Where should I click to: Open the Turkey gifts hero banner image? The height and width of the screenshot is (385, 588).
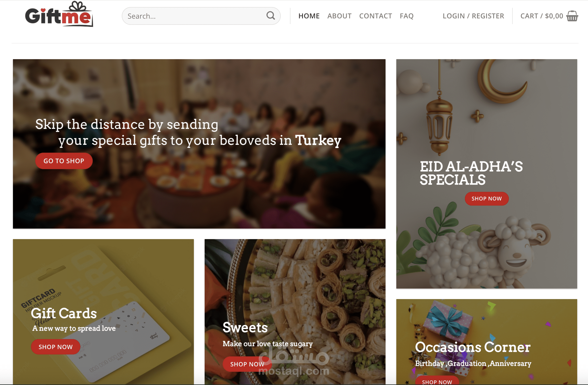199,144
